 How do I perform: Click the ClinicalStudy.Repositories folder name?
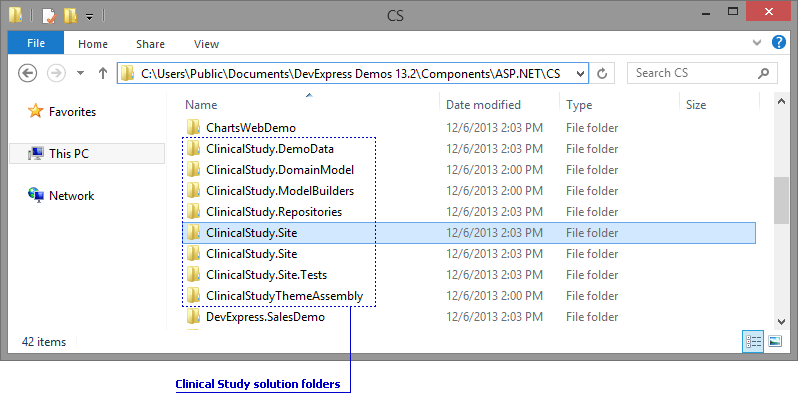(274, 212)
